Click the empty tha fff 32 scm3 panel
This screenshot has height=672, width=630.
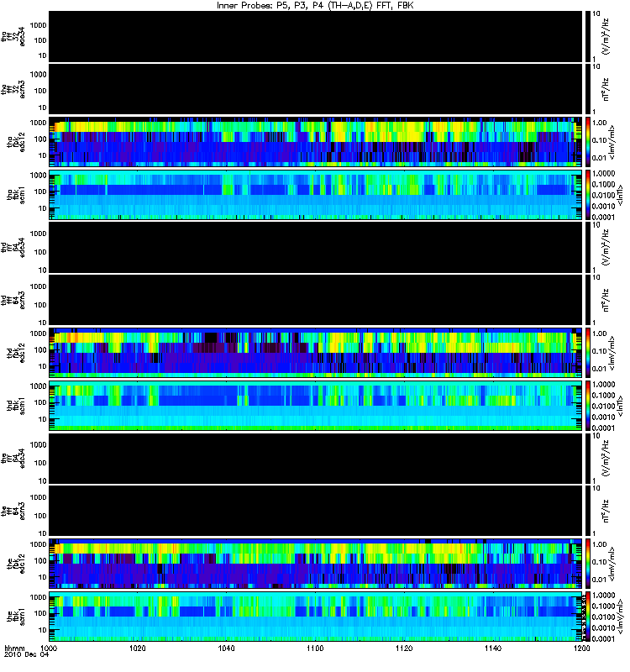(x=316, y=89)
